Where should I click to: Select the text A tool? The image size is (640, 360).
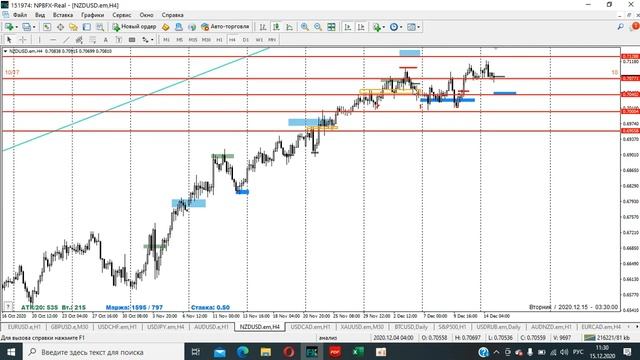[106, 40]
